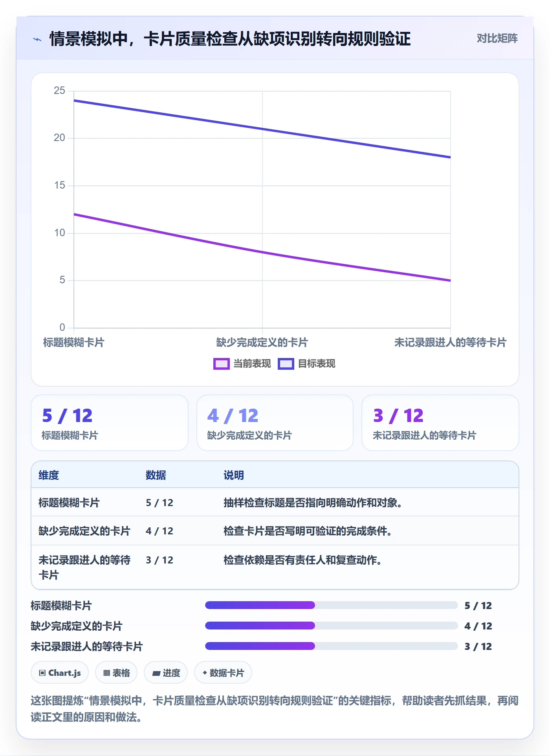
Task: Select the Chart.js tag chip
Action: pyautogui.click(x=60, y=673)
